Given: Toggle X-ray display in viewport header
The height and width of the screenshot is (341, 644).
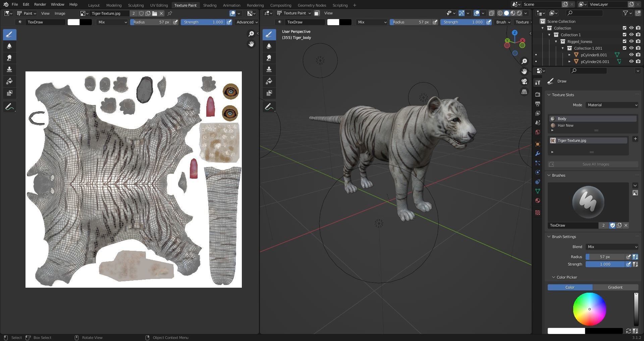Looking at the screenshot, I should [x=491, y=13].
